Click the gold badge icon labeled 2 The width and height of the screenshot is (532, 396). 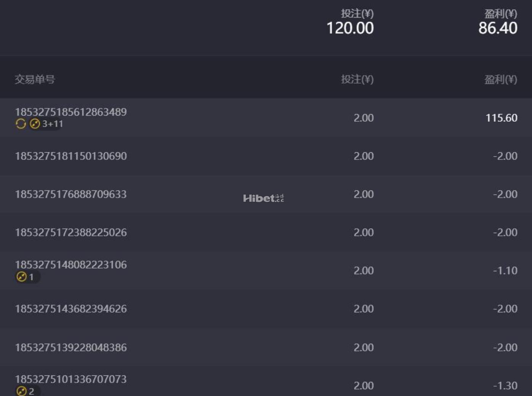[x=21, y=391]
